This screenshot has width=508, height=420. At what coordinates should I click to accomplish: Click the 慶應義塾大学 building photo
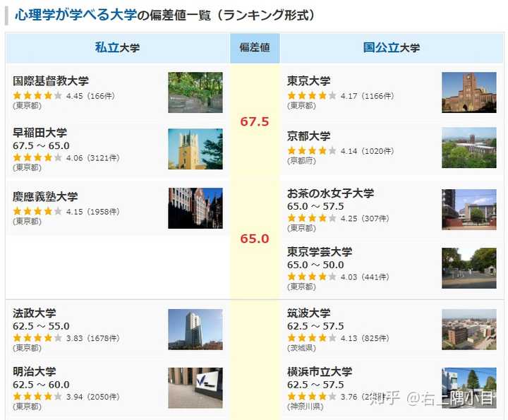[x=195, y=208]
